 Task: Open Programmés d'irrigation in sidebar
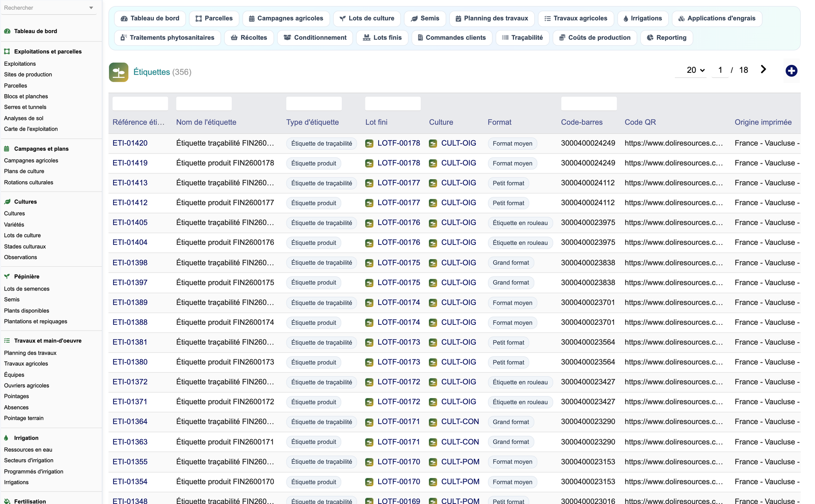34,471
